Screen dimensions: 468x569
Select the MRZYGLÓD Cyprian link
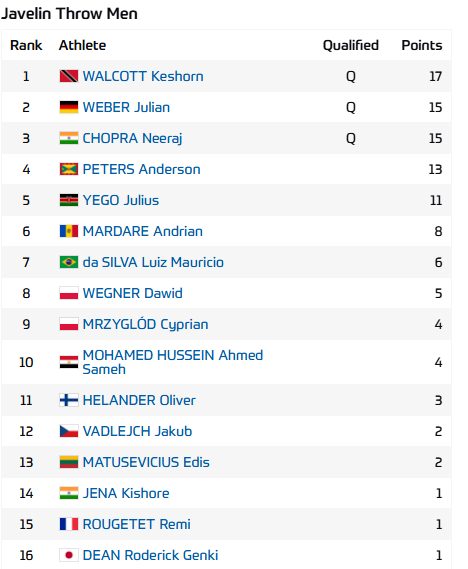coord(145,324)
